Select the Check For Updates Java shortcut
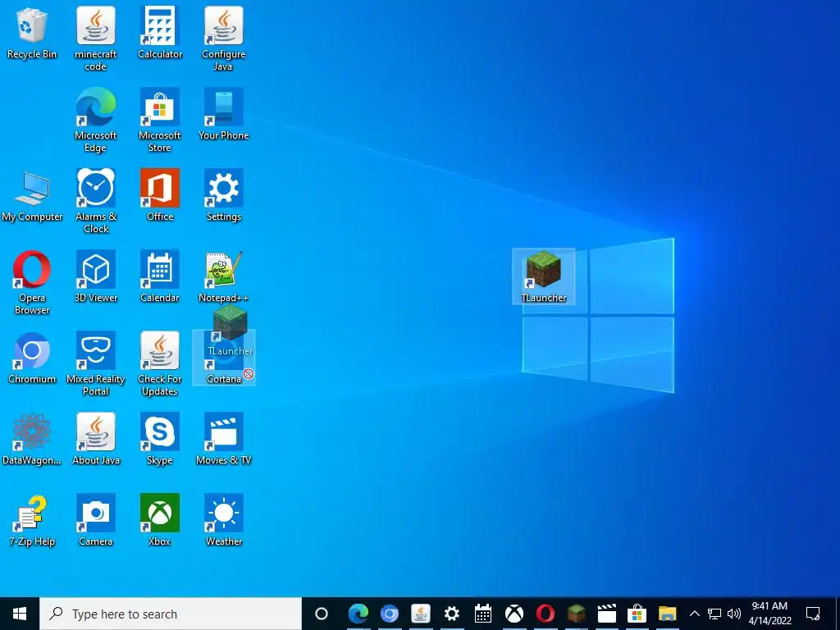This screenshot has width=840, height=630. [x=160, y=364]
